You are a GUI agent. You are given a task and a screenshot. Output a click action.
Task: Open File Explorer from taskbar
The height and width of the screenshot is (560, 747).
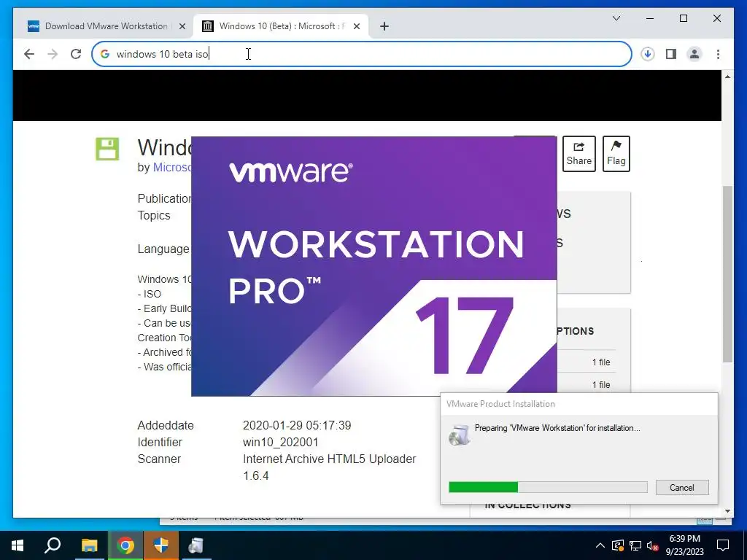[89, 545]
